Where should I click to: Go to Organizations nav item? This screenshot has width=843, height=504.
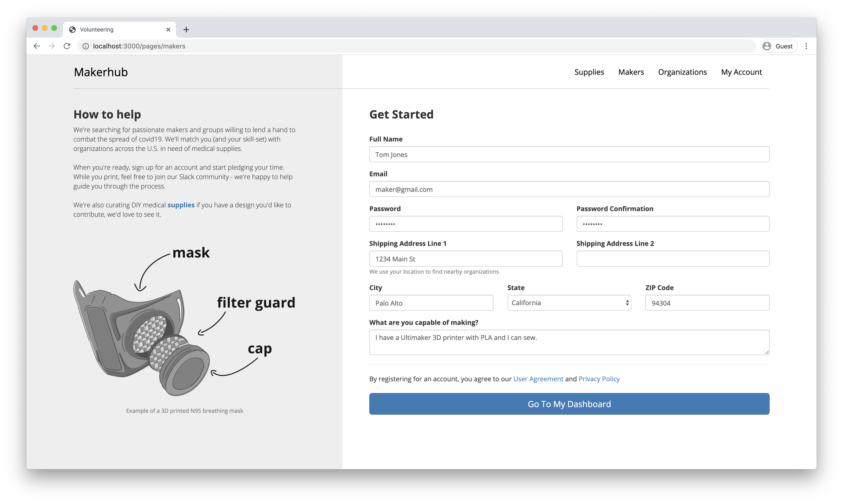click(682, 72)
